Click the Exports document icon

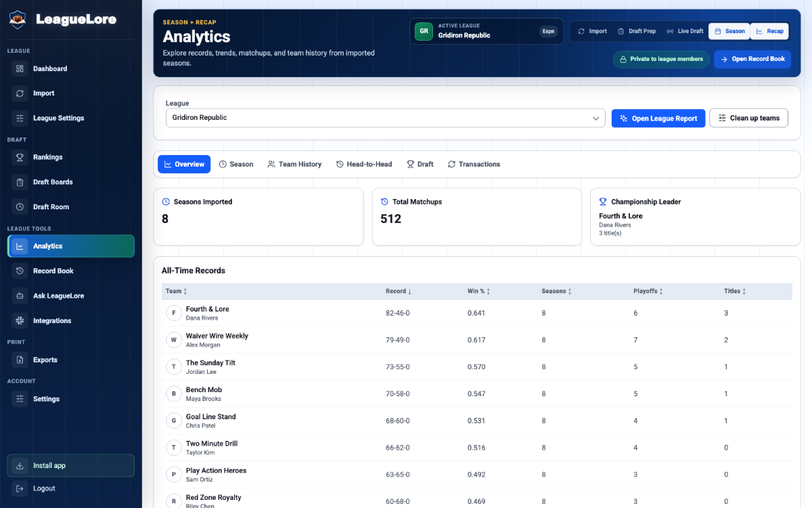pos(20,360)
